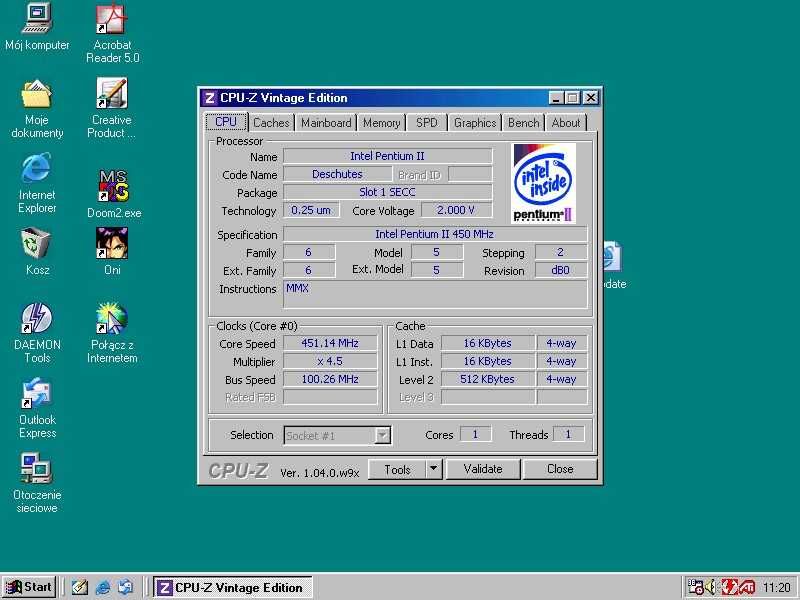Click CPU-Z Vintage Edition taskbar button
The width and height of the screenshot is (800, 600).
coord(233,587)
